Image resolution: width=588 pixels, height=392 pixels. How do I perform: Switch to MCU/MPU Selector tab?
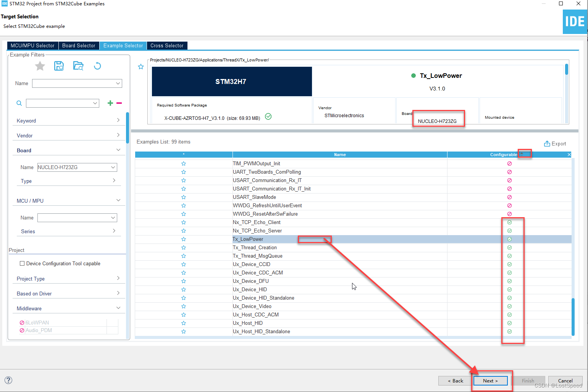[32, 45]
